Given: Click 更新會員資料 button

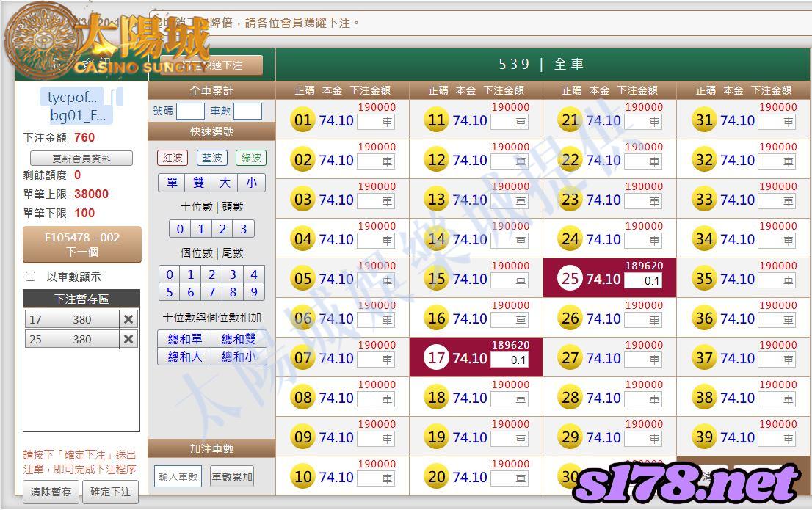Looking at the screenshot, I should pyautogui.click(x=81, y=159).
